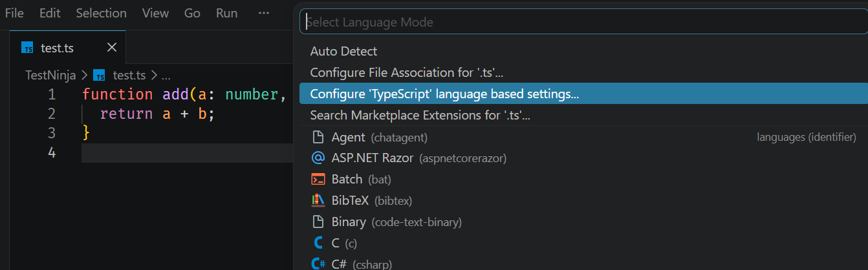Click the C language icon
The image size is (868, 270).
tap(318, 243)
